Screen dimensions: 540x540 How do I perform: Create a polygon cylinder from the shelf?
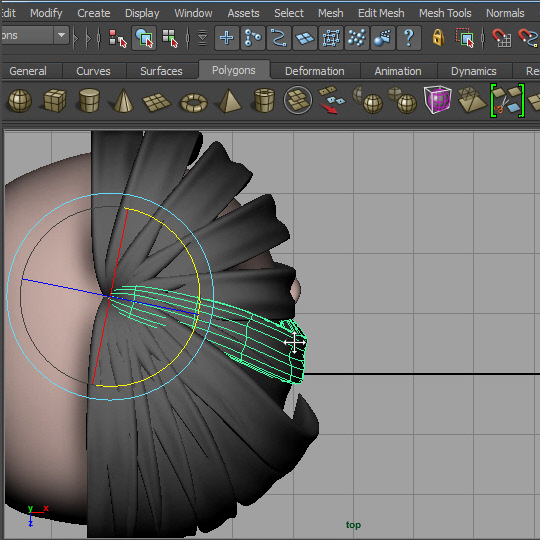(89, 101)
